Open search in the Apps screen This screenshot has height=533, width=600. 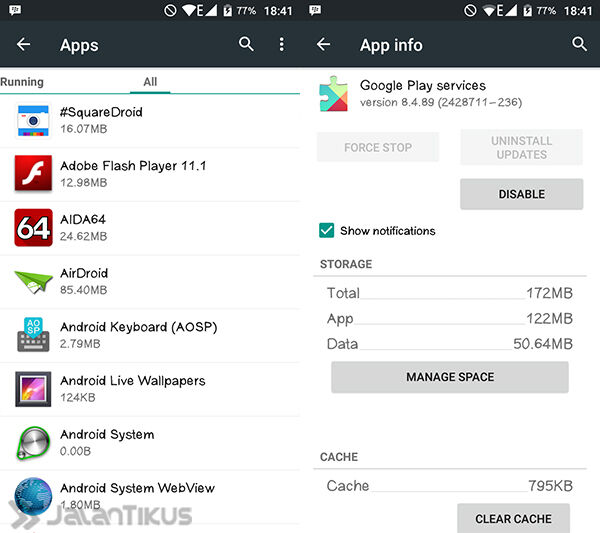coord(246,44)
